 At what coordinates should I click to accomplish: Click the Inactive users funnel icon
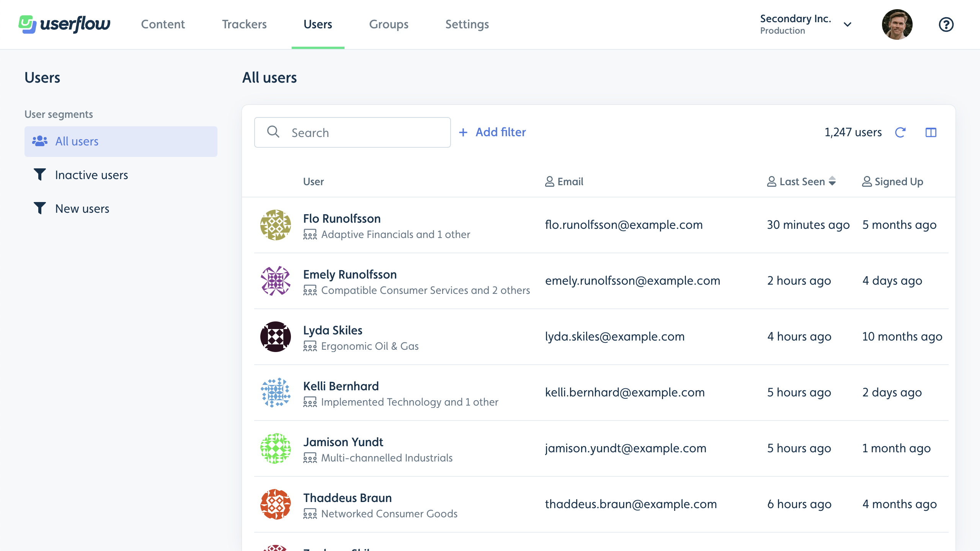40,174
